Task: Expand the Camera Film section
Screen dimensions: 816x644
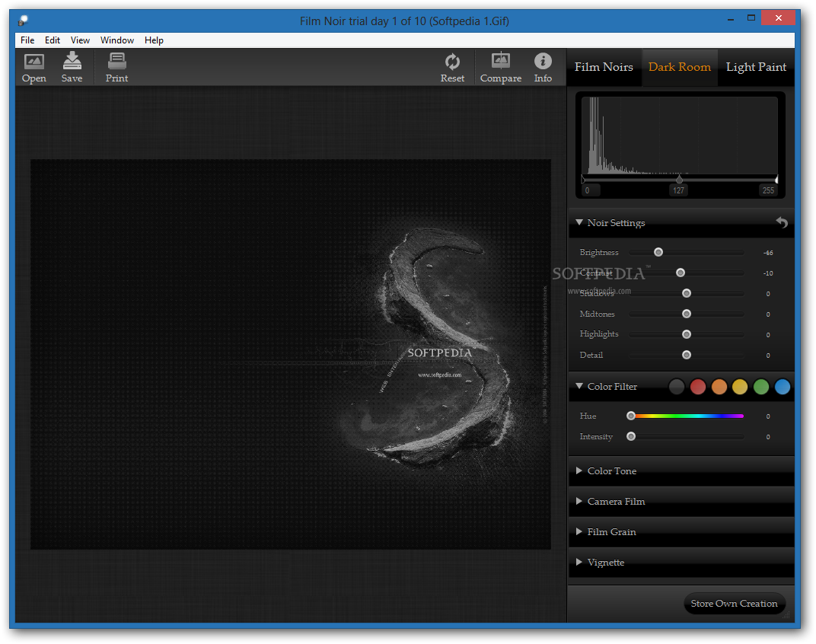Action: click(x=579, y=502)
